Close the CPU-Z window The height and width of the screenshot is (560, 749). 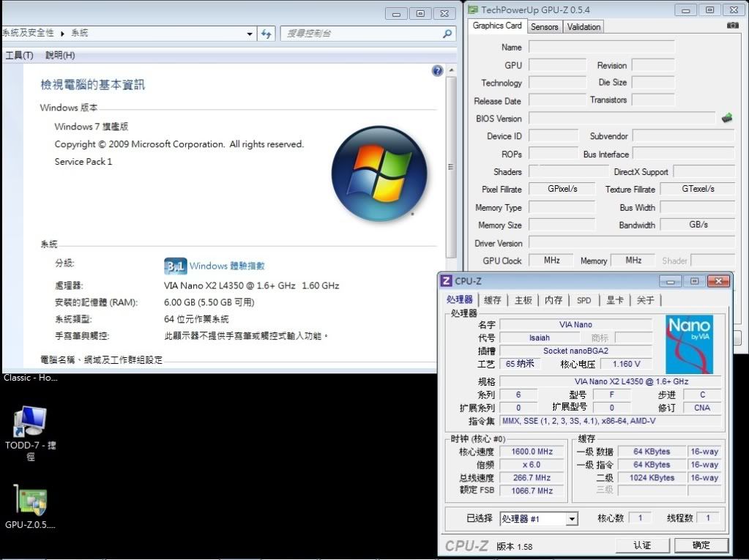coord(718,281)
